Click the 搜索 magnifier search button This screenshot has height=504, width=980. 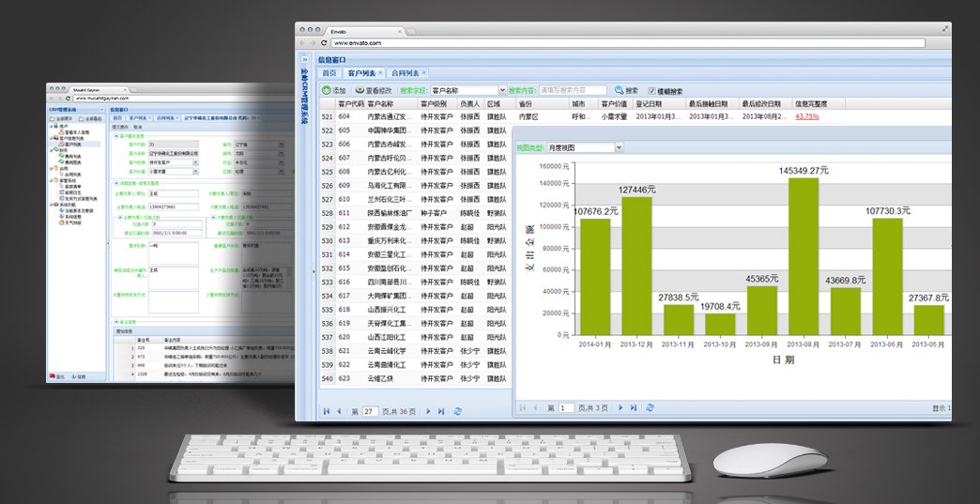pos(626,90)
